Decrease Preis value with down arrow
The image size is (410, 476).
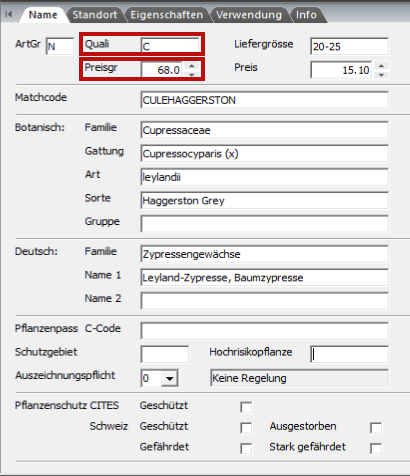tap(381, 74)
